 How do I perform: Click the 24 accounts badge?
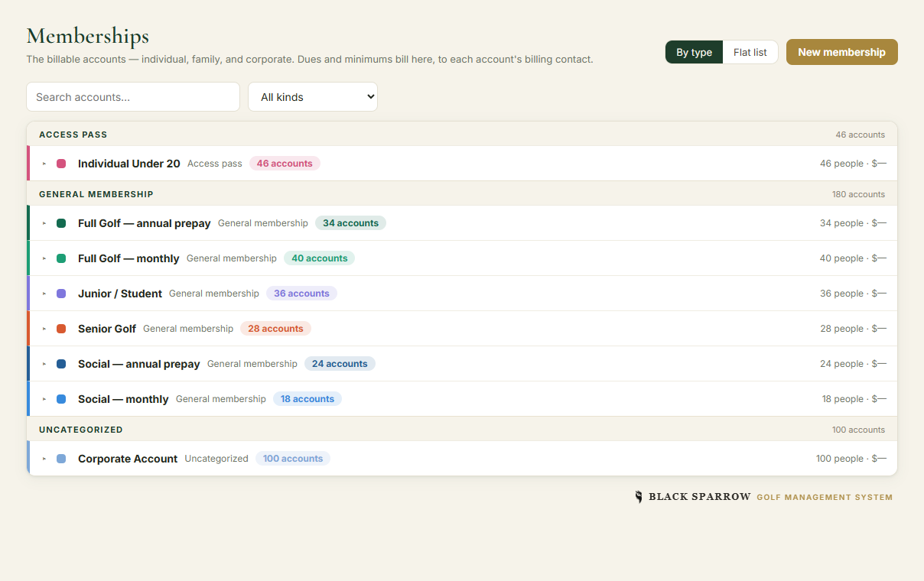point(340,364)
